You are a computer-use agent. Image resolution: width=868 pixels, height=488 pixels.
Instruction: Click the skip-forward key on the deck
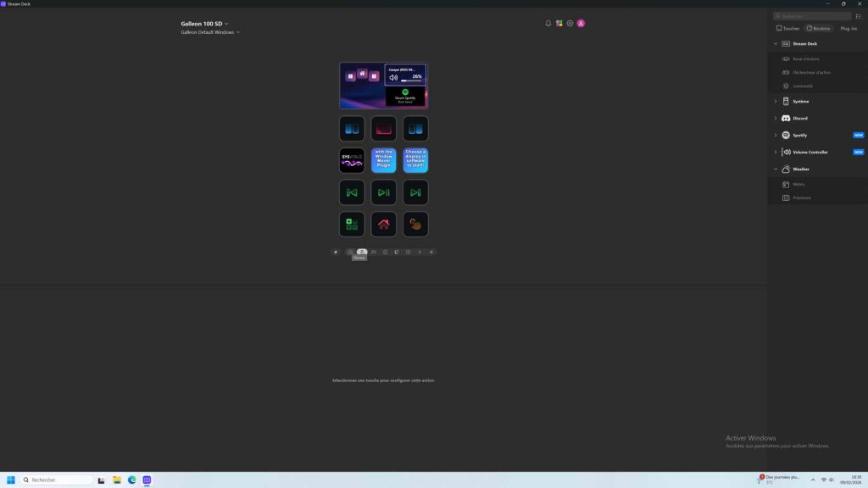click(415, 191)
